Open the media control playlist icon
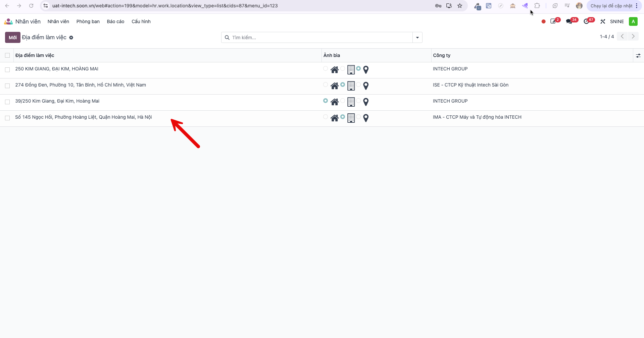The width and height of the screenshot is (644, 338). (x=567, y=6)
